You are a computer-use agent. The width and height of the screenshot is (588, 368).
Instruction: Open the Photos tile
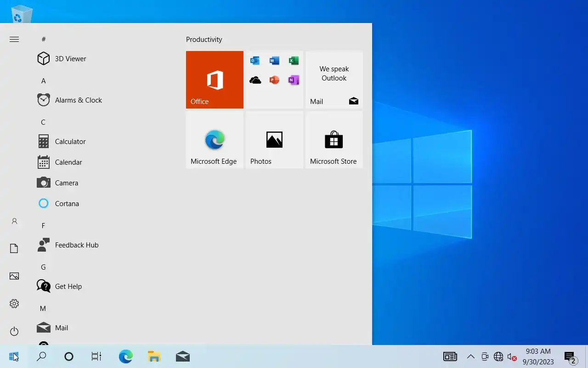(274, 139)
